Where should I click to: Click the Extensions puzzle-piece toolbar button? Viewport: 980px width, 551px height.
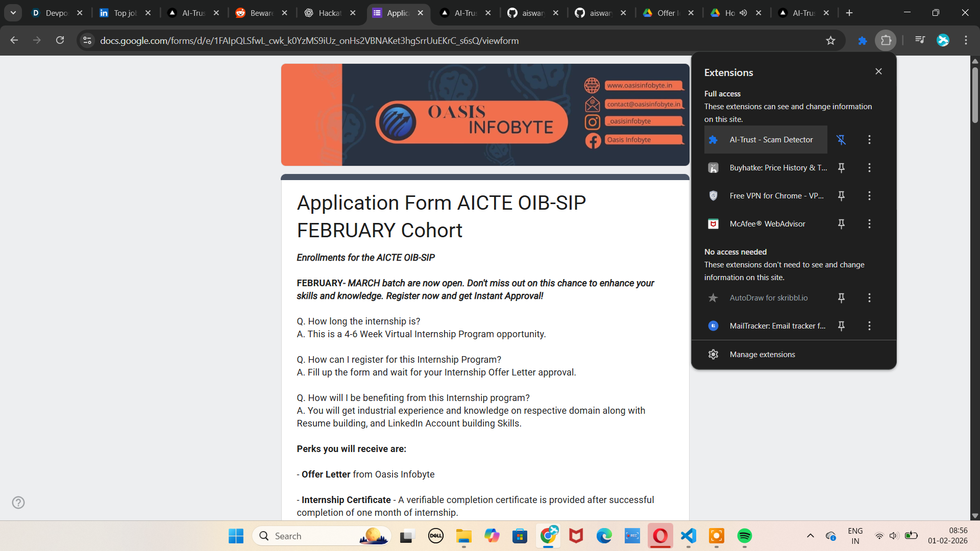[x=886, y=41]
